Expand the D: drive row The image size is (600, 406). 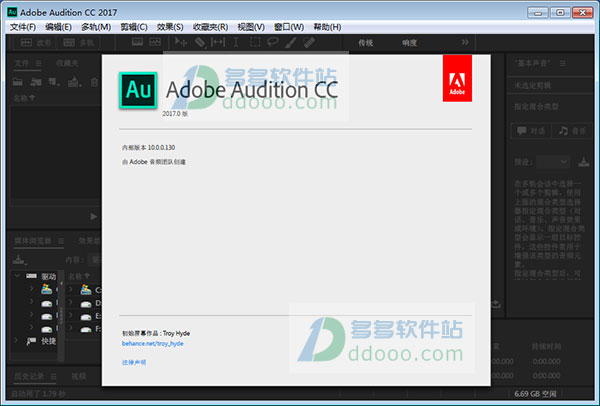coord(70,303)
